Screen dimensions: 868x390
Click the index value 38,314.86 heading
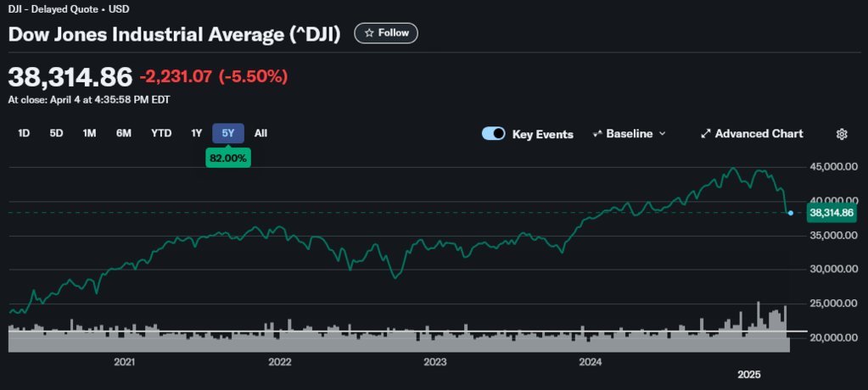pos(70,76)
